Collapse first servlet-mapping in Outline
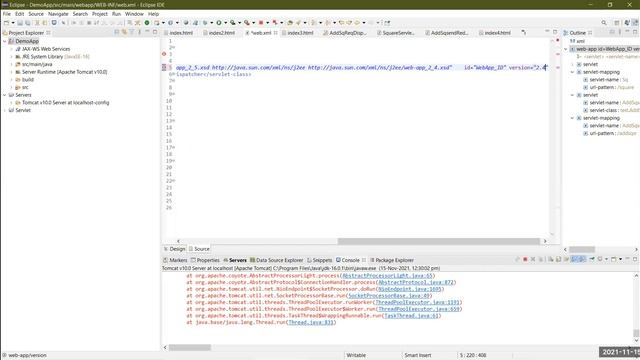Image resolution: width=640 pixels, height=360 pixels. 573,72
